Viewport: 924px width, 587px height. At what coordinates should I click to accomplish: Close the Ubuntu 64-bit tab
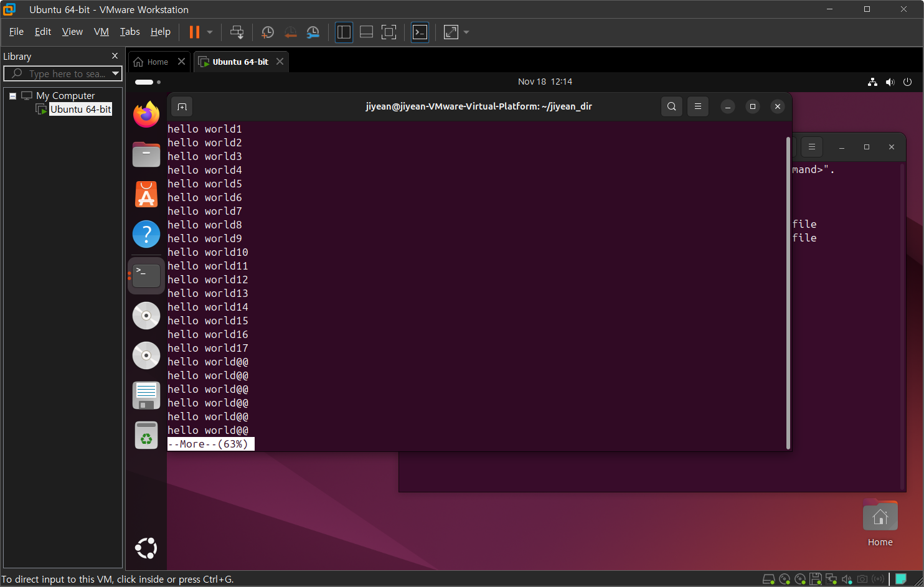click(280, 62)
